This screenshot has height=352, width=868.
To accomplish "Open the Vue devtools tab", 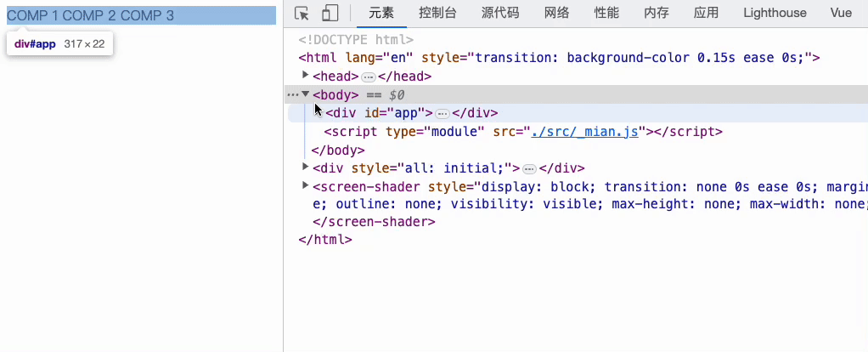I will [x=841, y=14].
